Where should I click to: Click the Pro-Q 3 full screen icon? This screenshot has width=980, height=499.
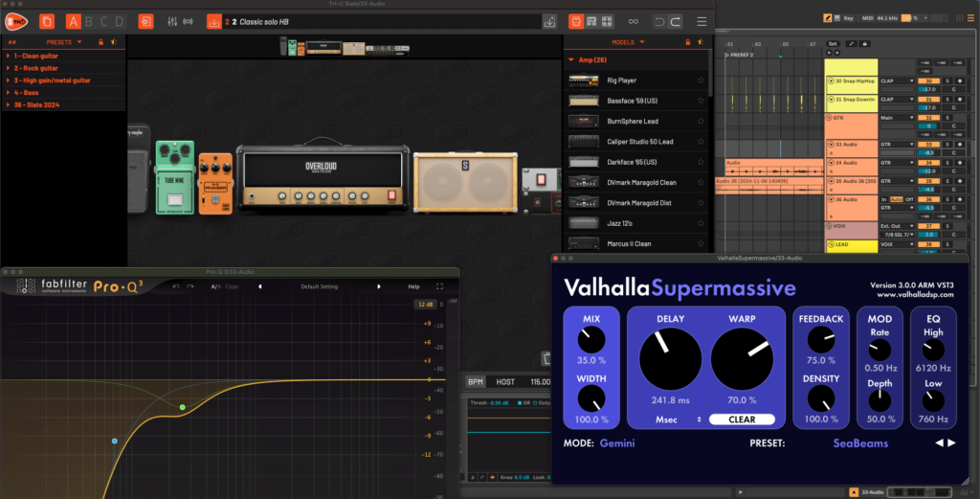pyautogui.click(x=439, y=286)
